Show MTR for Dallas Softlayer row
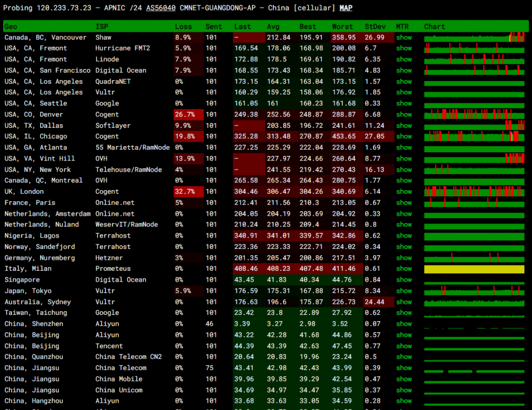532x410 pixels. point(404,126)
